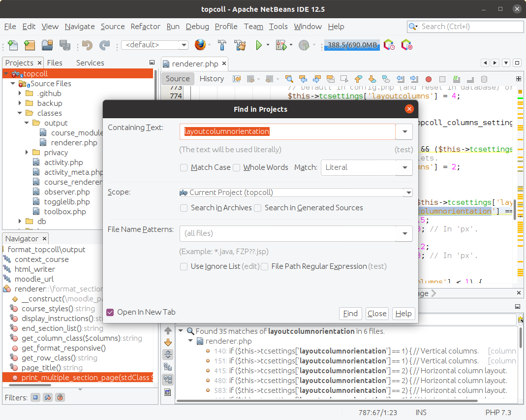Click the search results horizontal scrollbar
Screen dimensions: 526x420
327,400
